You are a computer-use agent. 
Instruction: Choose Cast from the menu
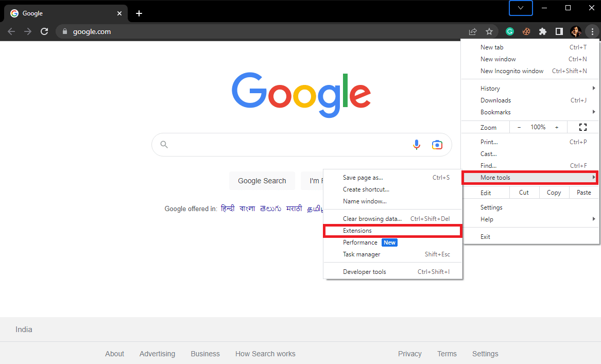pos(530,153)
